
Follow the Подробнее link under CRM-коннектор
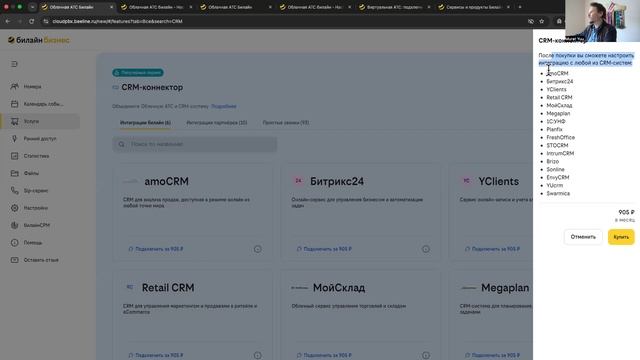(224, 107)
